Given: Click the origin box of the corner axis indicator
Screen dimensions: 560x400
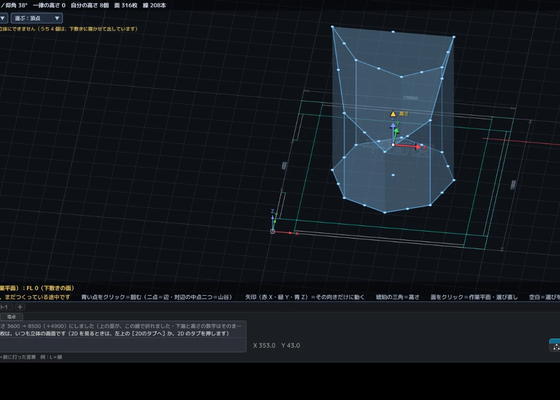Looking at the screenshot, I should [x=272, y=231].
